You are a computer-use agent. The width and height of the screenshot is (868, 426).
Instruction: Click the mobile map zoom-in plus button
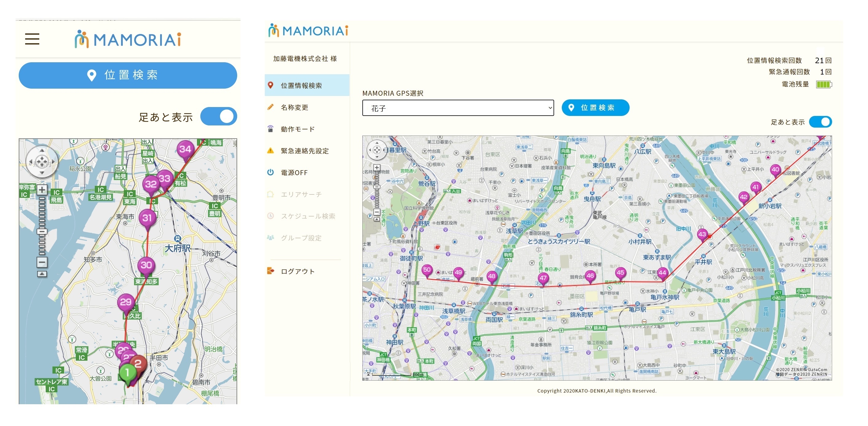coord(42,190)
